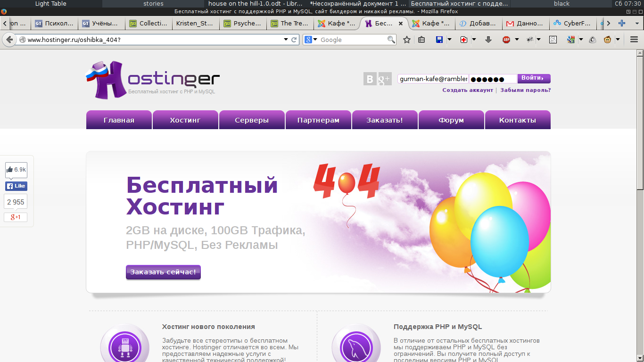Expand the URL bar history dropdown
This screenshot has width=644, height=362.
click(x=286, y=40)
